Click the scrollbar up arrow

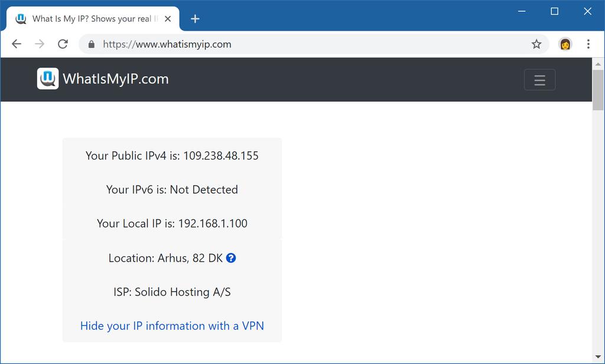[x=598, y=64]
